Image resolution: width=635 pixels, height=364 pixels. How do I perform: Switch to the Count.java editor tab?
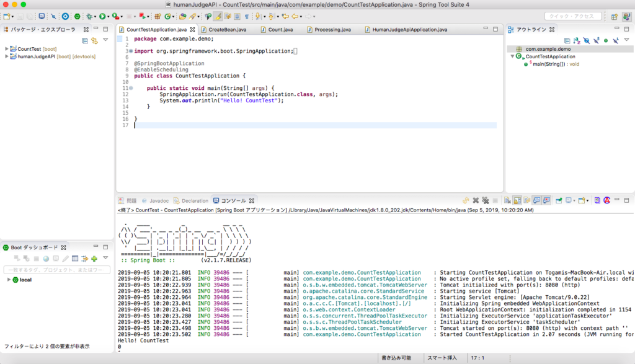coord(280,29)
